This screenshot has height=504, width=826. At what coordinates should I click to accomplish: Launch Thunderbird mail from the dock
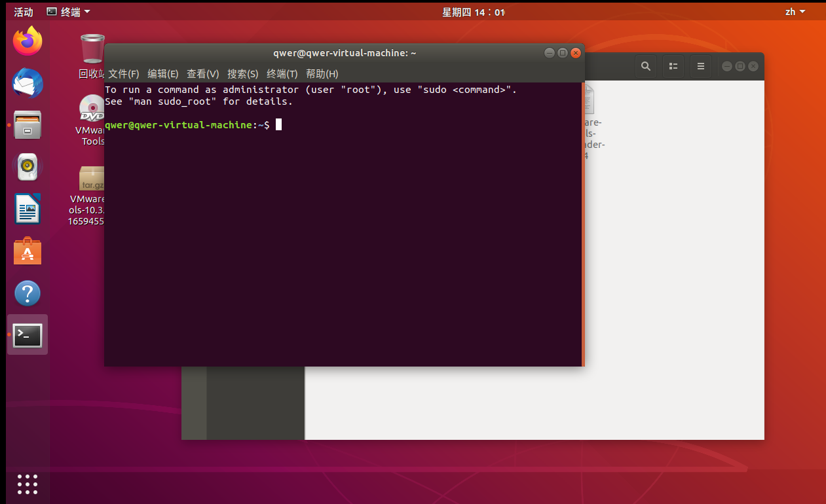28,84
